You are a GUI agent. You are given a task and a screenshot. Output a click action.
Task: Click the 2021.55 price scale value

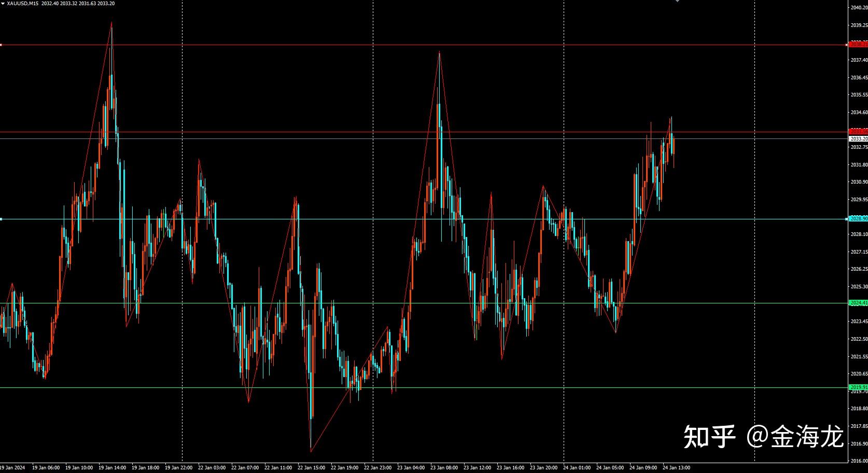pos(859,357)
